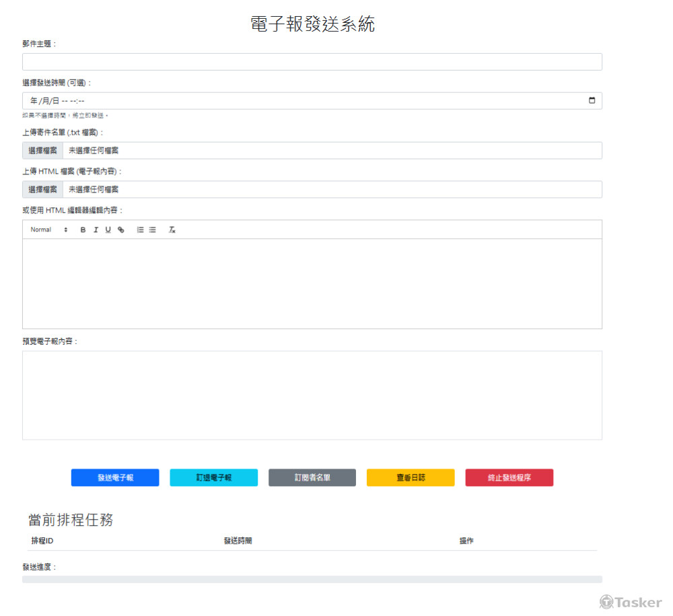The height and width of the screenshot is (616, 673).
Task: Click 選擇檔案 for the .txt recipient list
Action: coord(42,150)
